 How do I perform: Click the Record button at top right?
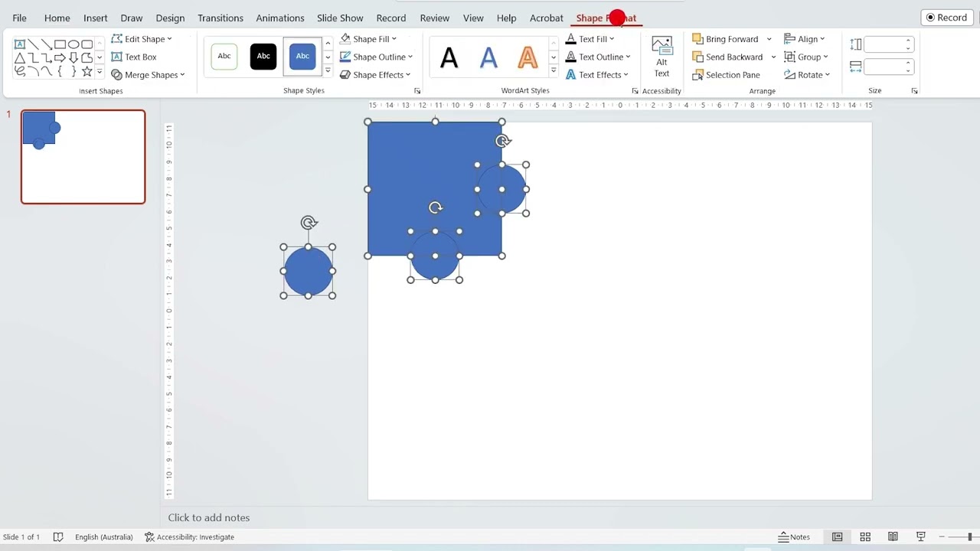(x=946, y=18)
